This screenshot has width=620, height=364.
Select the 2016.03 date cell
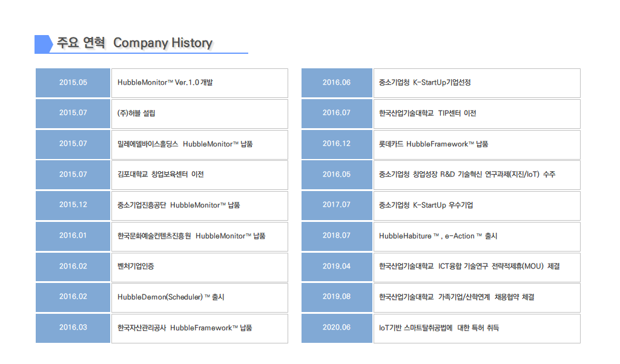coord(73,328)
